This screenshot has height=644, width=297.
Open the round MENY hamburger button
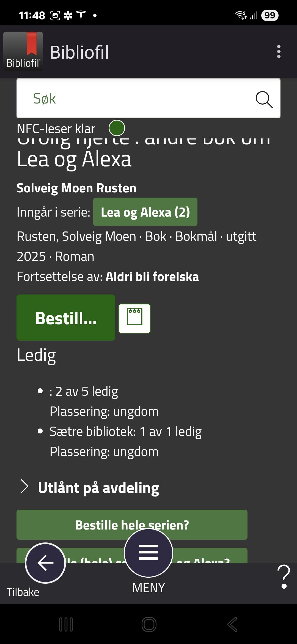click(148, 553)
